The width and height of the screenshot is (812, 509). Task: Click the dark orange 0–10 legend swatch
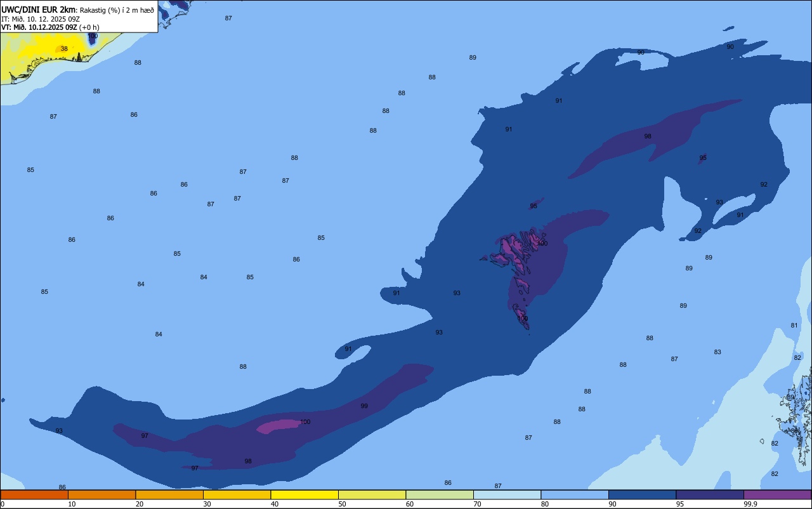[x=34, y=494]
